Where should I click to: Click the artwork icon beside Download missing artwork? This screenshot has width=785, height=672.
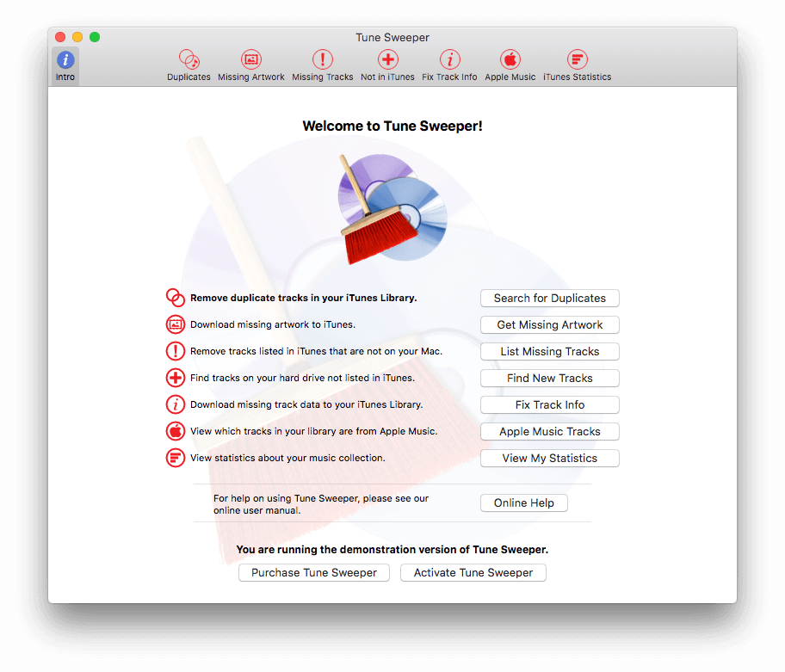tap(176, 324)
